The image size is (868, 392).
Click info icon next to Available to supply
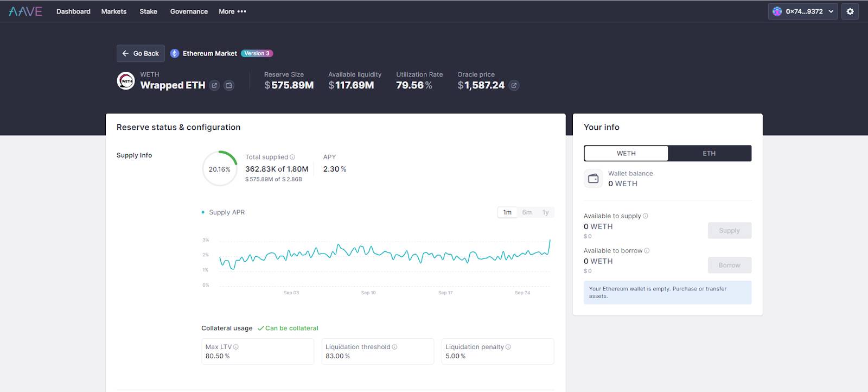[646, 216]
